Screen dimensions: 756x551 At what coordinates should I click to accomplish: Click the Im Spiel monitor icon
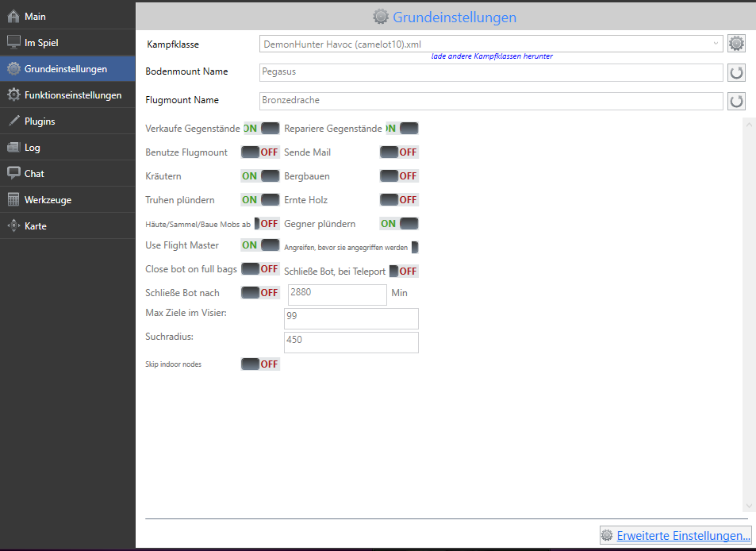[x=13, y=43]
